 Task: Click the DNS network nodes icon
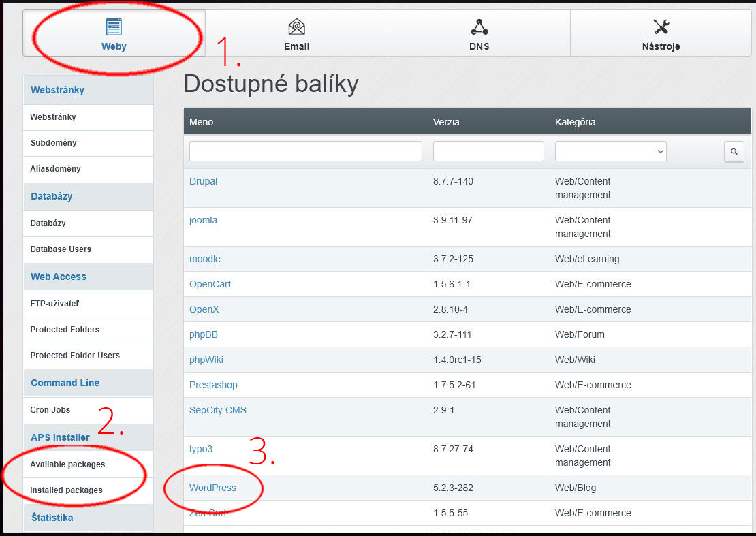point(479,27)
